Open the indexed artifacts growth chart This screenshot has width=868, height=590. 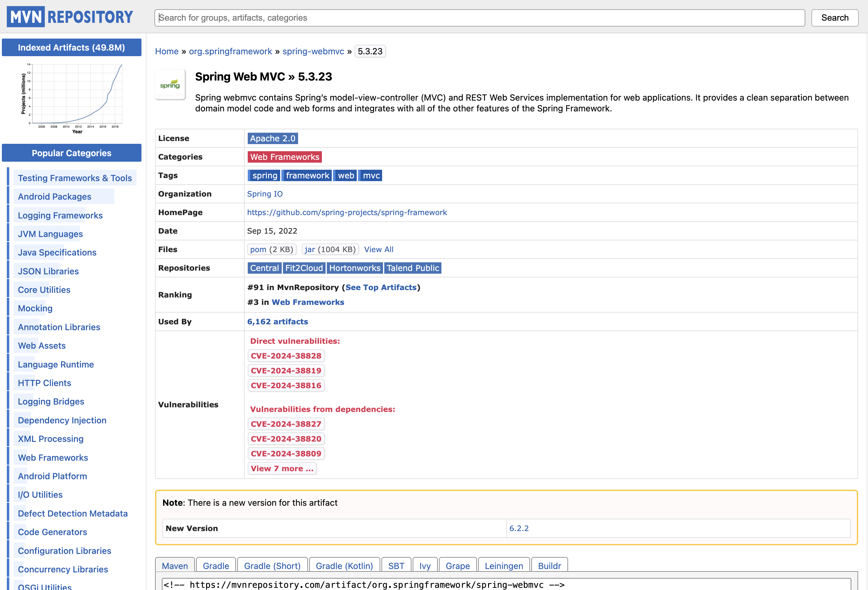72,98
